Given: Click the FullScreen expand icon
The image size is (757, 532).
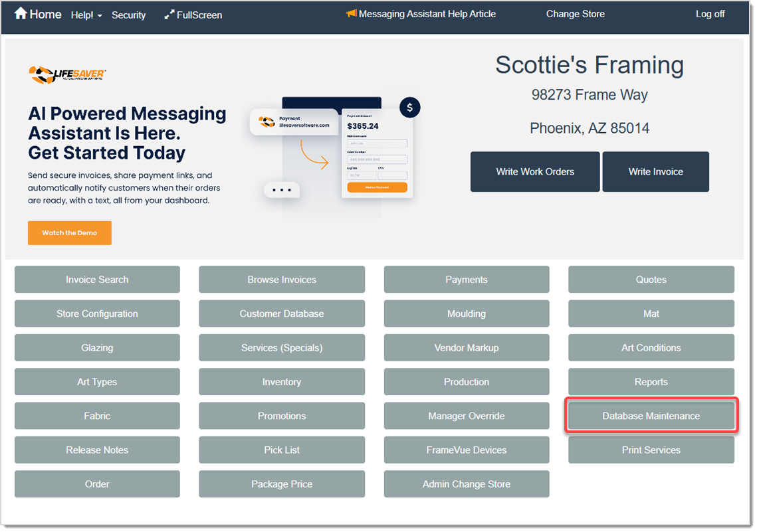Looking at the screenshot, I should [x=169, y=13].
